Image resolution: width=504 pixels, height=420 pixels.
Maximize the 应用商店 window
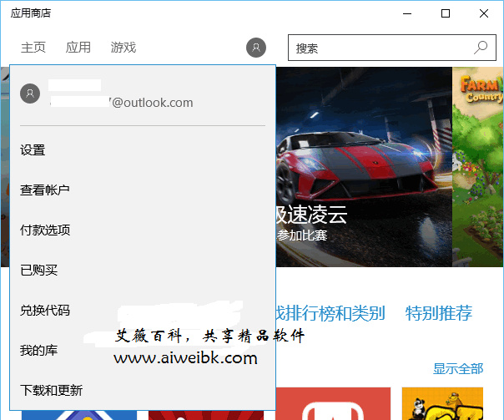[446, 13]
